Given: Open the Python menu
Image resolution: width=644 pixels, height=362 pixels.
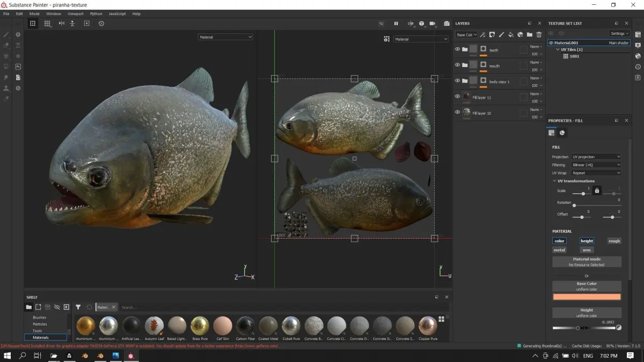Looking at the screenshot, I should [96, 13].
